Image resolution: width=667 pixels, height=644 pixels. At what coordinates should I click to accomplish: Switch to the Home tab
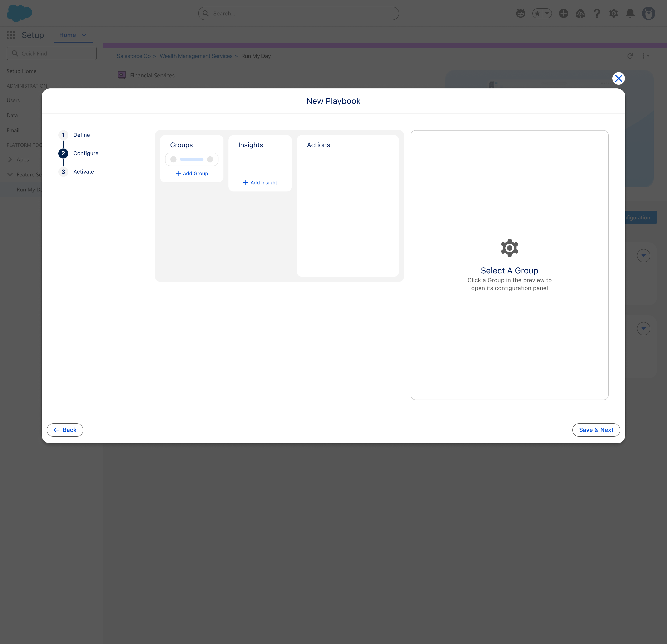coord(67,35)
